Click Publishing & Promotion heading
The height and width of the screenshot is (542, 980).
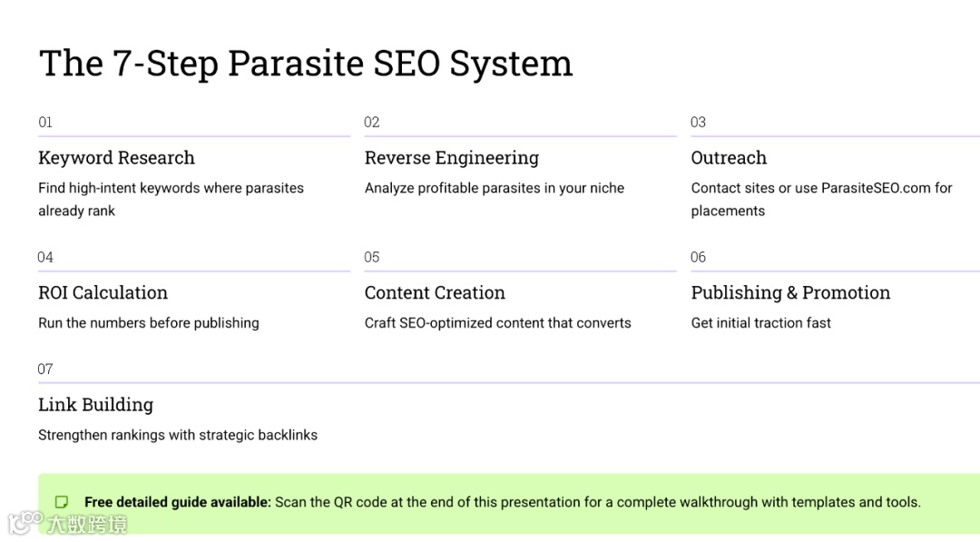click(x=790, y=292)
